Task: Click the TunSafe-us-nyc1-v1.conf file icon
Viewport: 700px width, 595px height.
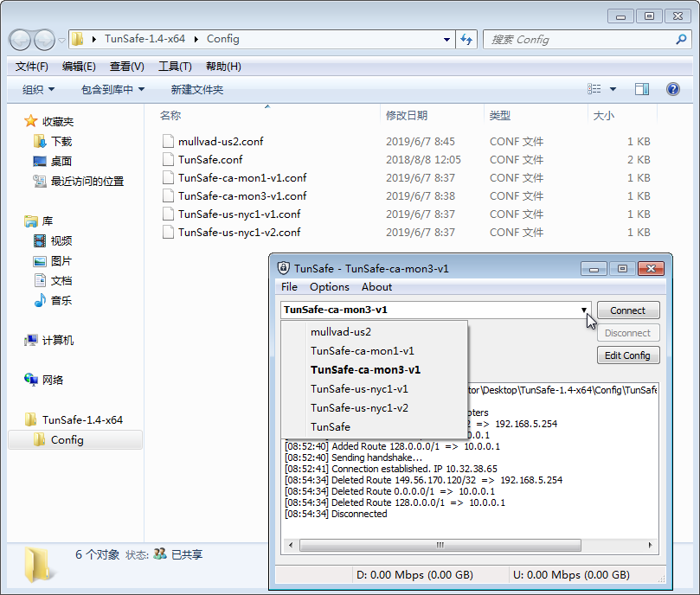Action: click(x=169, y=214)
